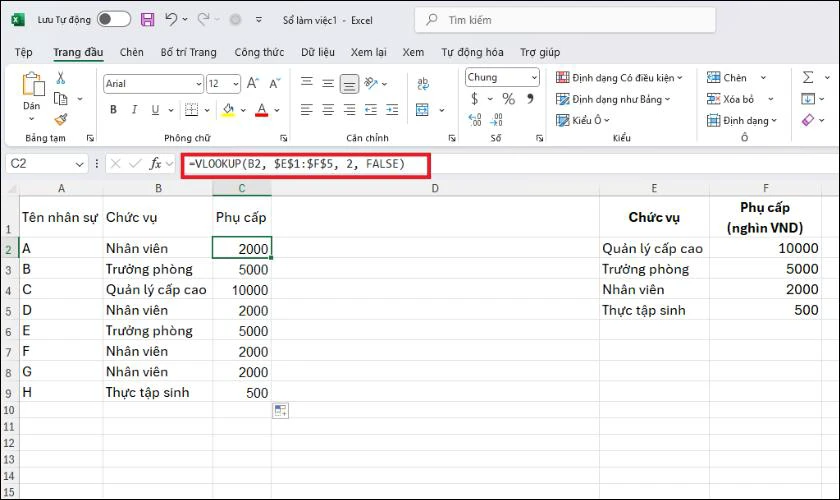
Task: Click the fx Insert Function button
Action: [x=155, y=164]
